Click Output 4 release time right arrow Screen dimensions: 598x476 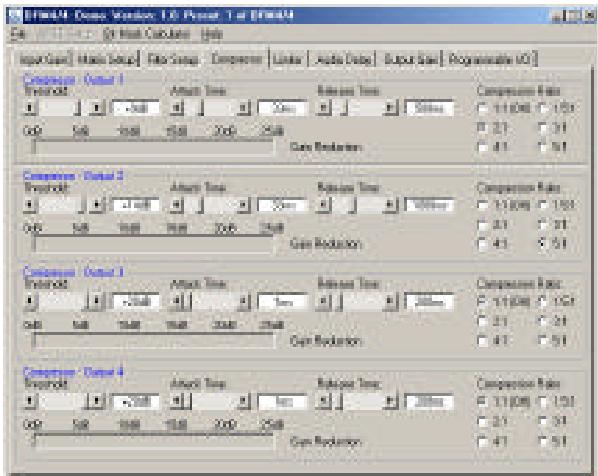pyautogui.click(x=390, y=401)
